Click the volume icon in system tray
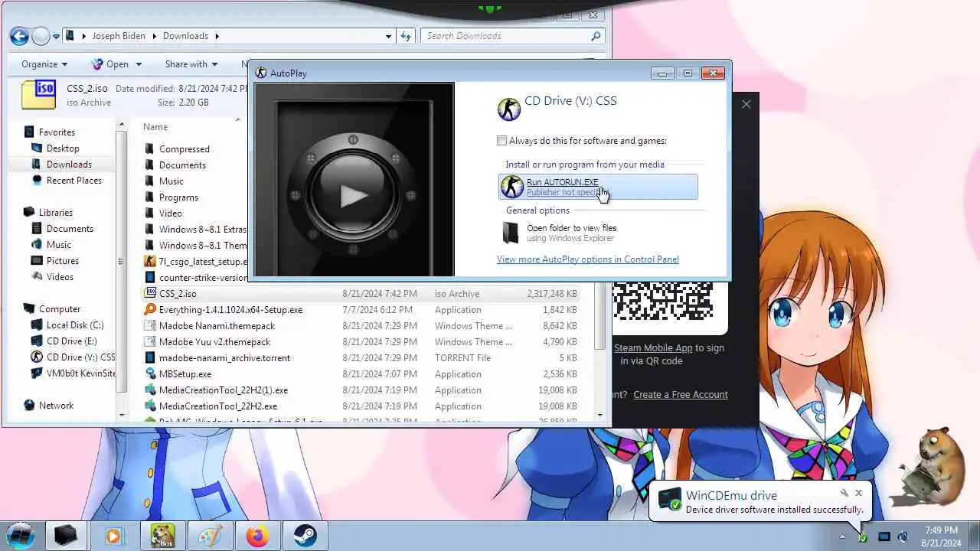 tap(903, 536)
